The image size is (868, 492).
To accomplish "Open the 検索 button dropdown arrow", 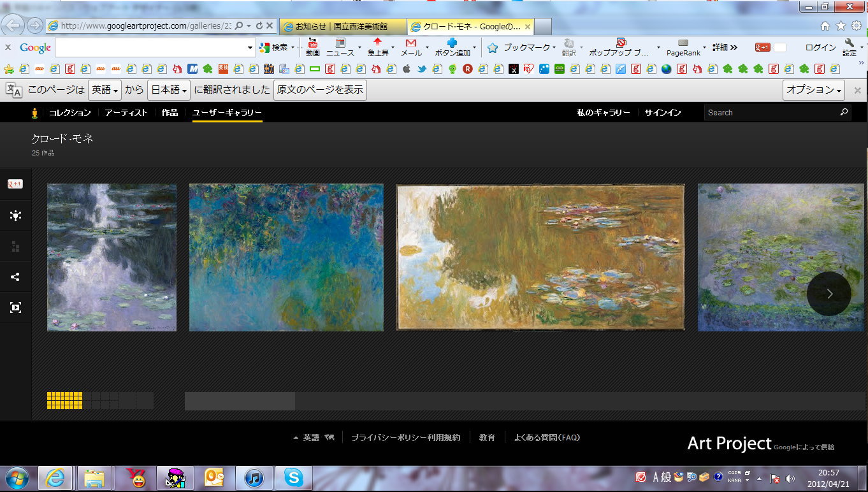I will 293,48.
